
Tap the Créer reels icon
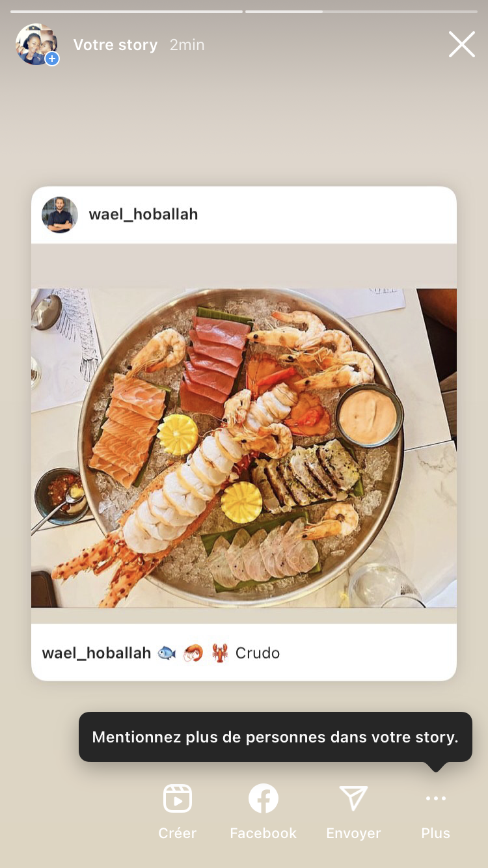177,798
